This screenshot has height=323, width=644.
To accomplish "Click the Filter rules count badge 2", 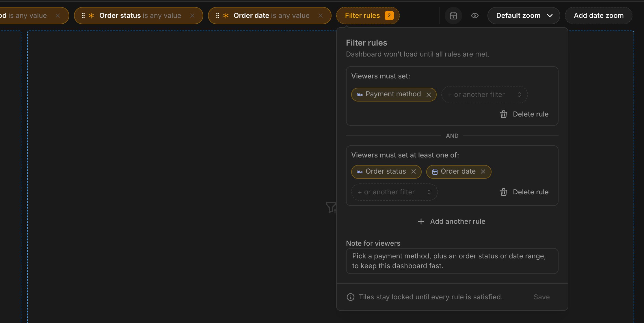I will pyautogui.click(x=389, y=16).
